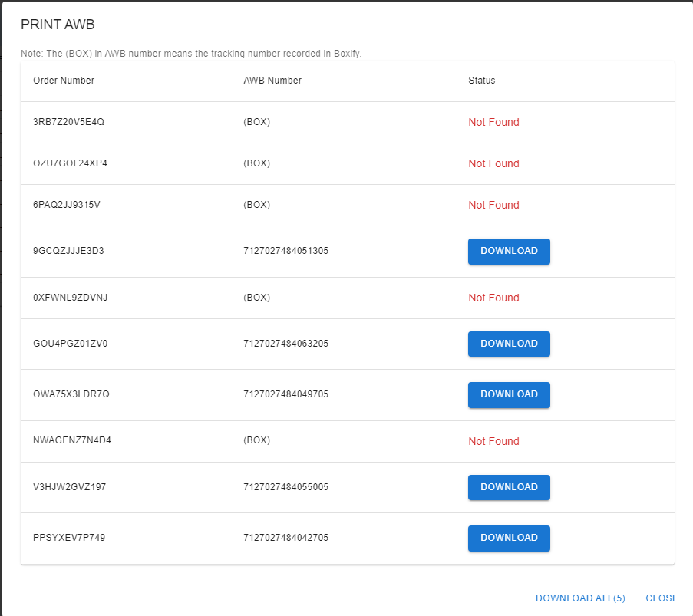The height and width of the screenshot is (616, 693).
Task: Click Download for order OWA75X3LDR7Q
Action: coord(509,394)
